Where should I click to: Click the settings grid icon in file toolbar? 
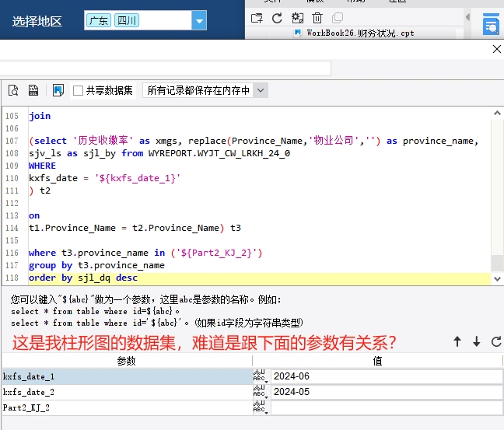click(297, 18)
